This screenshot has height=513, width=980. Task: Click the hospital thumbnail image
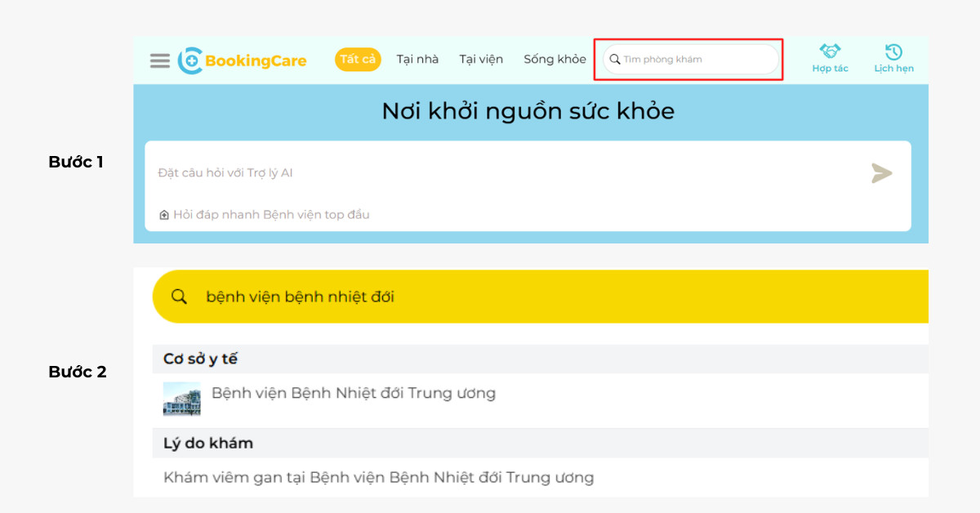(x=181, y=399)
